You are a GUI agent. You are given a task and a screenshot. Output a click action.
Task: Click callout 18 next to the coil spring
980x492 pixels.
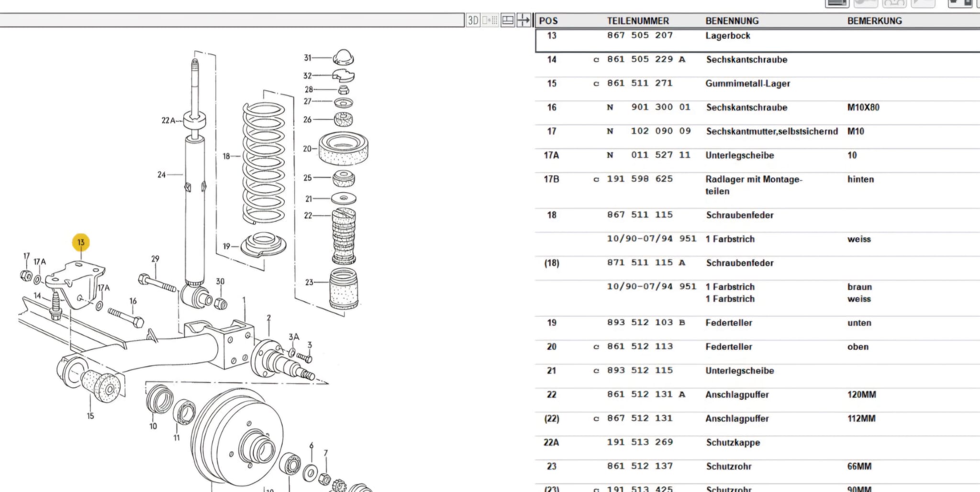pyautogui.click(x=226, y=156)
